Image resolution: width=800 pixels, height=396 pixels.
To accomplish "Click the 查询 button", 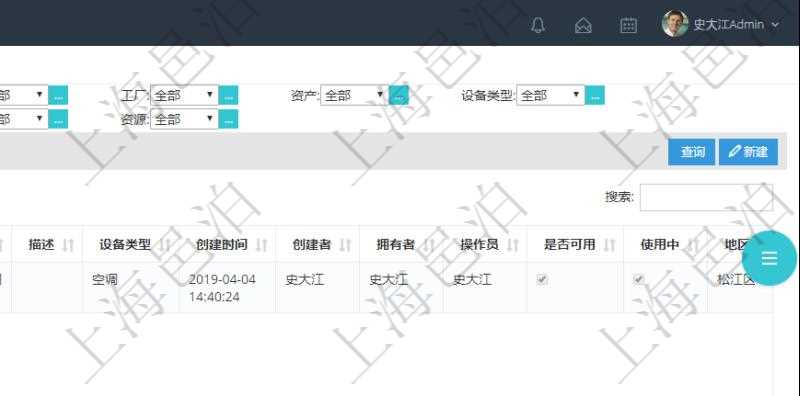I will coord(691,152).
